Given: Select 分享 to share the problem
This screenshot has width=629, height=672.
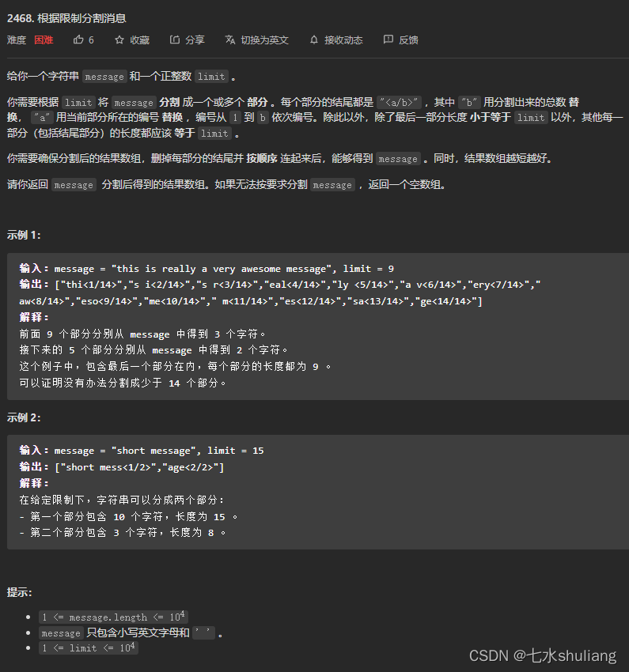Looking at the screenshot, I should (195, 40).
